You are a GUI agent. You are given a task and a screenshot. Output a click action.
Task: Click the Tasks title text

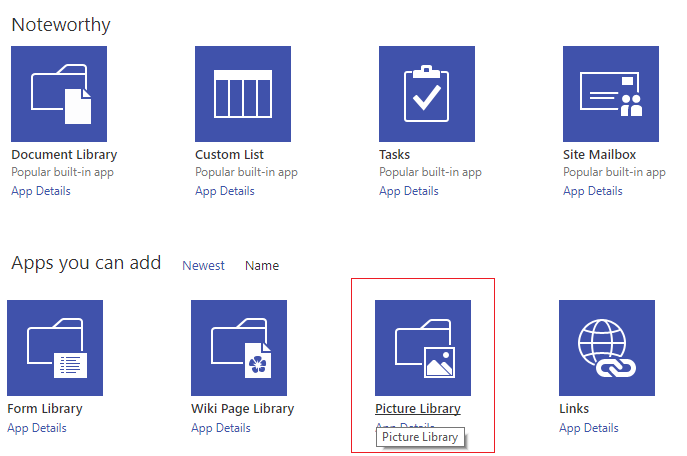(x=394, y=155)
